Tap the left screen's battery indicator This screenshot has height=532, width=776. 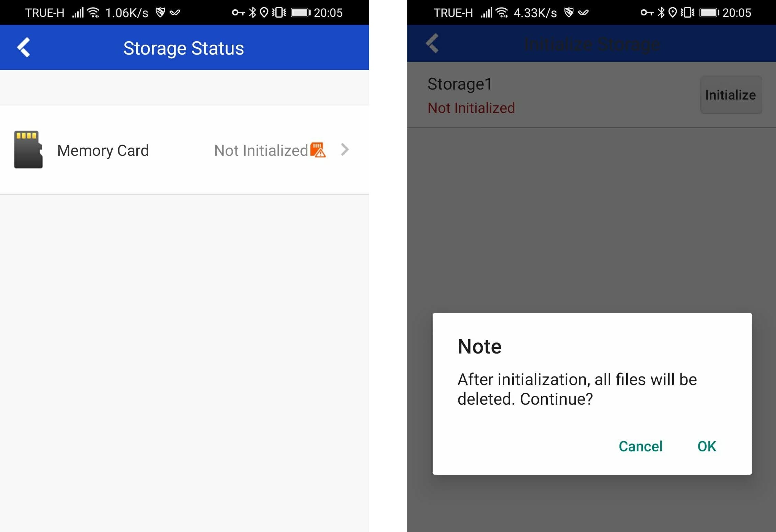click(300, 13)
